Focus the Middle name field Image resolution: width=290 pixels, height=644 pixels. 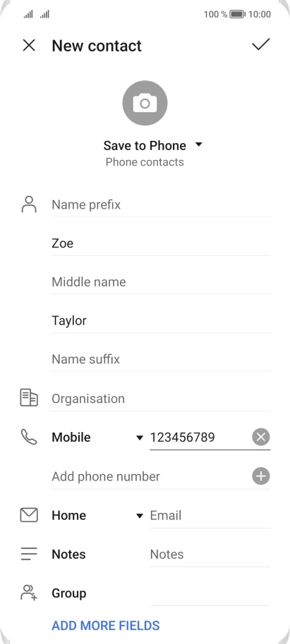click(161, 282)
